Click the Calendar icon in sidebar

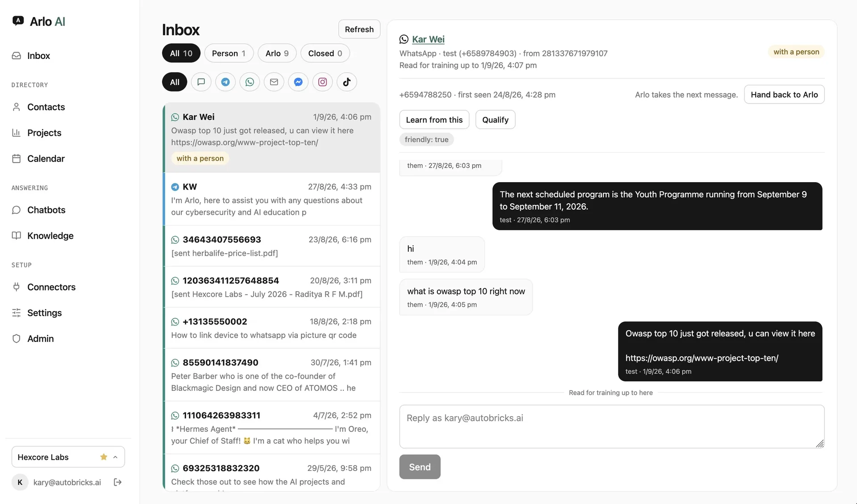[17, 159]
